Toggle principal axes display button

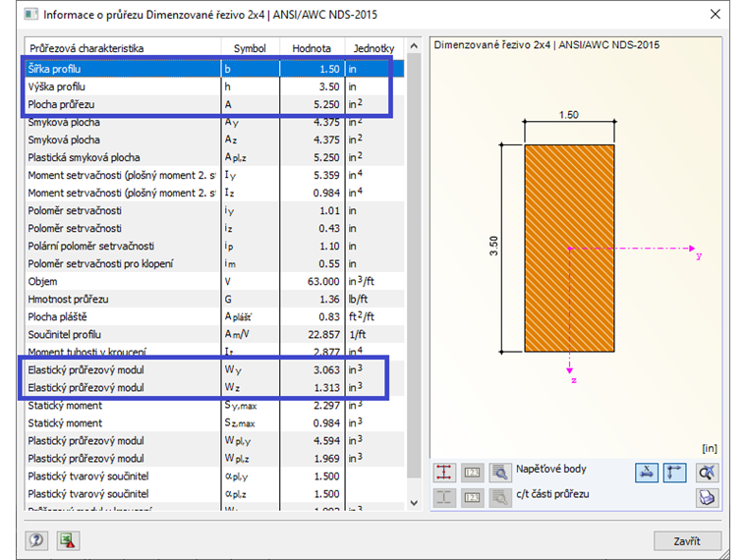[x=674, y=473]
